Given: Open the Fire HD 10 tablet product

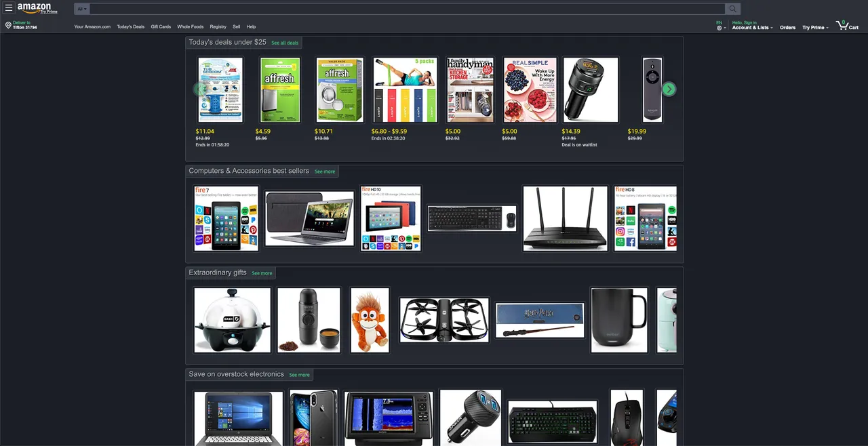Looking at the screenshot, I should pos(391,218).
